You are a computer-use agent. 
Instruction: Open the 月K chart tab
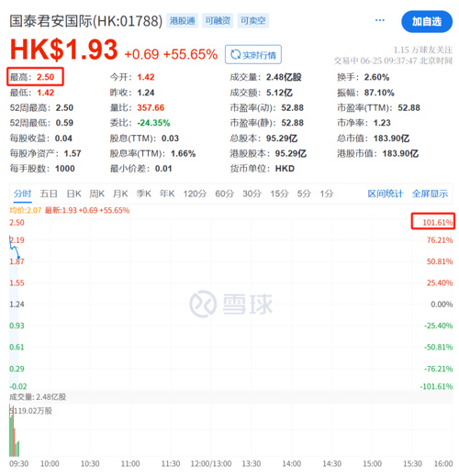point(120,194)
